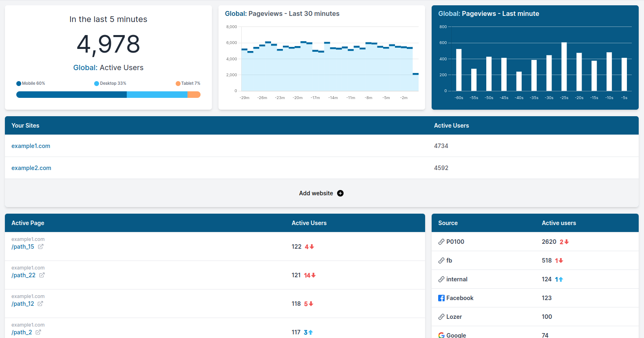Click red down arrow next to 518
644x338 pixels.
[x=561, y=261]
